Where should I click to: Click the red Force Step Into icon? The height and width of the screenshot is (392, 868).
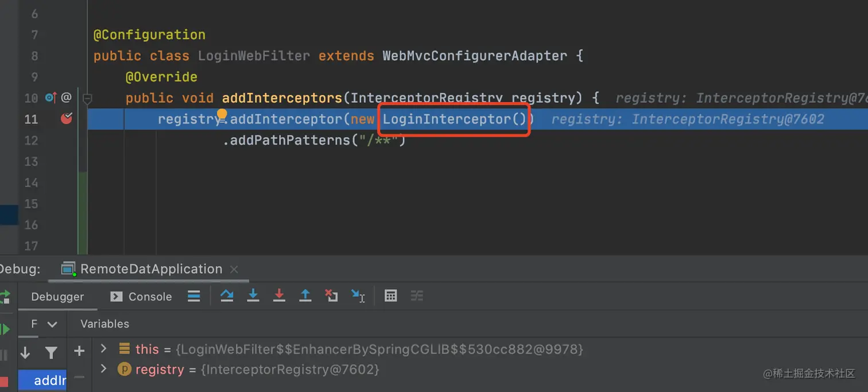[279, 296]
